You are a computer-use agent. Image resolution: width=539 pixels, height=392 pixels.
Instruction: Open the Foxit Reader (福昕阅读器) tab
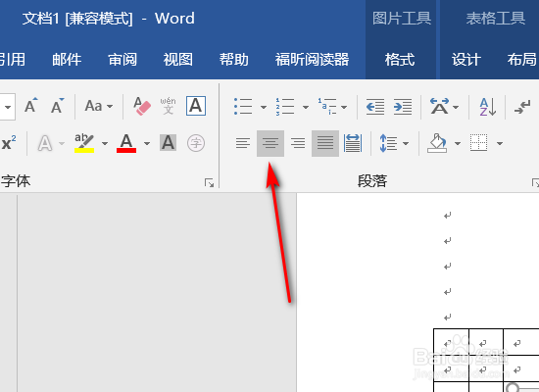tap(312, 60)
